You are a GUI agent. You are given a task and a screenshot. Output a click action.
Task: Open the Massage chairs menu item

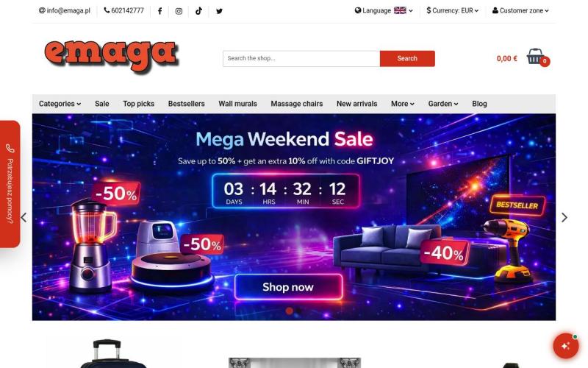(x=297, y=104)
